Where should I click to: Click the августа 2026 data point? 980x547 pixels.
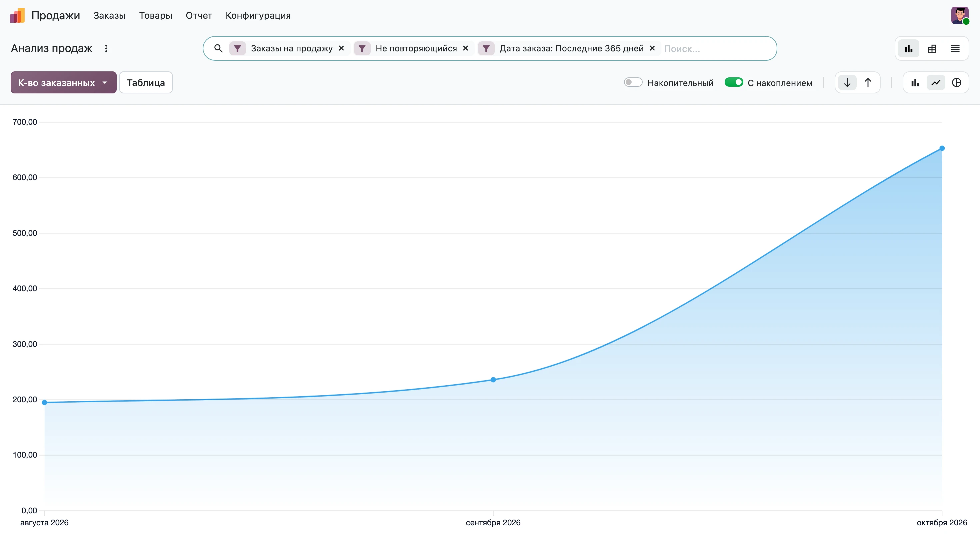pyautogui.click(x=45, y=402)
